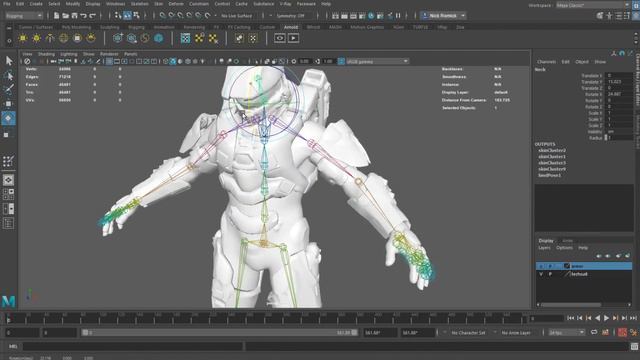Click Arnold Physical Sky shelf icon

pyautogui.click(x=91, y=38)
